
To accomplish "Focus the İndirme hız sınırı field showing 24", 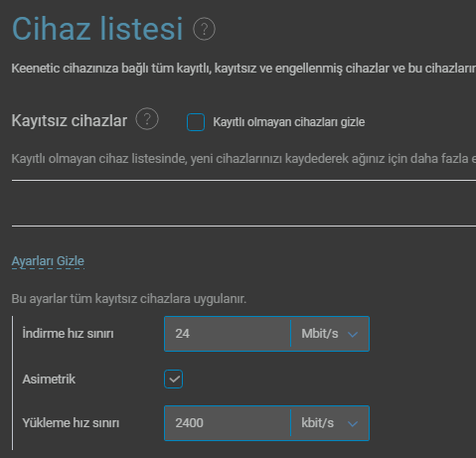I will (x=228, y=334).
